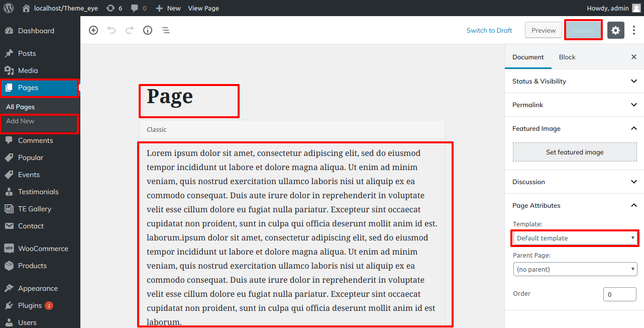Click the Undo arrow icon
The height and width of the screenshot is (328, 644).
coord(112,30)
